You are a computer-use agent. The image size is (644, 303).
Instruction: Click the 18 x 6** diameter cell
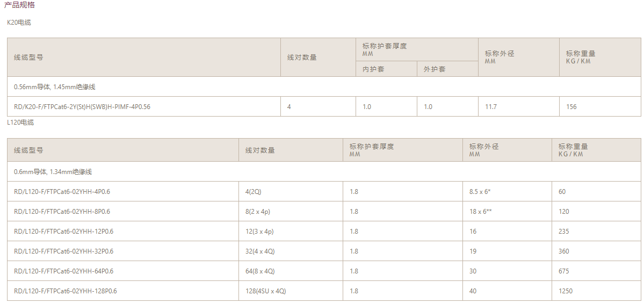[481, 212]
